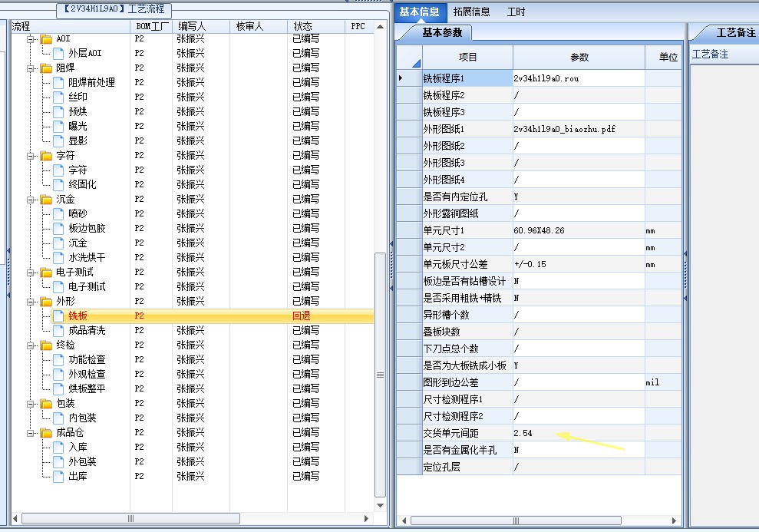Viewport: 759px width, 532px height.
Task: Collapse the AOI tree node
Action: (31, 39)
